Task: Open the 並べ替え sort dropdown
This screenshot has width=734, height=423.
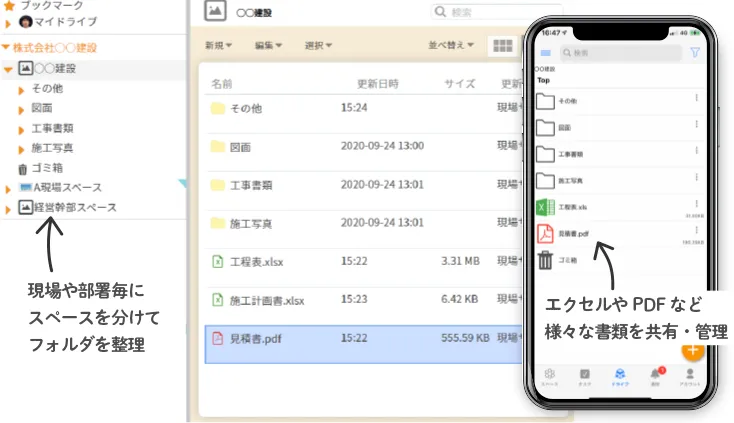Action: click(451, 45)
